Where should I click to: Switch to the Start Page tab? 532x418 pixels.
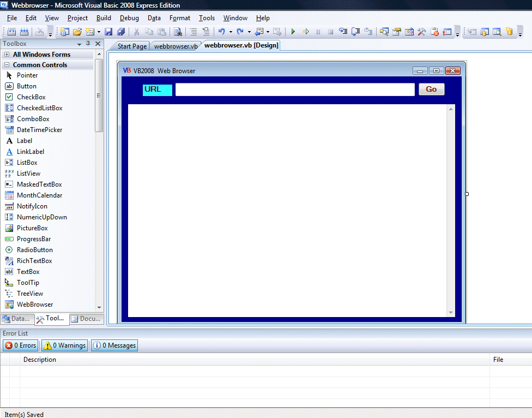pyautogui.click(x=132, y=46)
